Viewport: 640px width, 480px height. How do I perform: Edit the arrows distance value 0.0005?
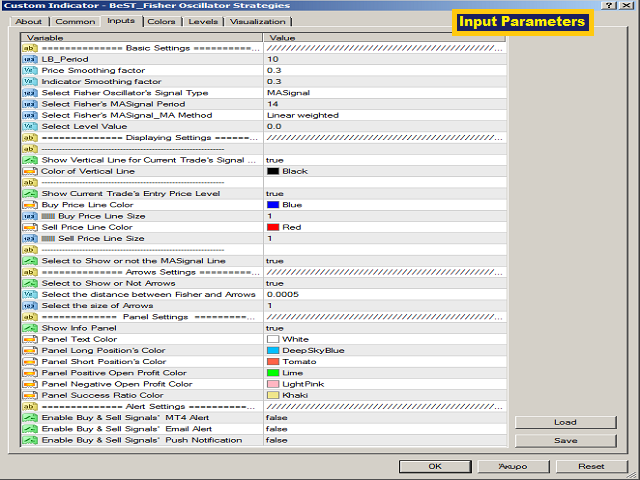tap(385, 294)
